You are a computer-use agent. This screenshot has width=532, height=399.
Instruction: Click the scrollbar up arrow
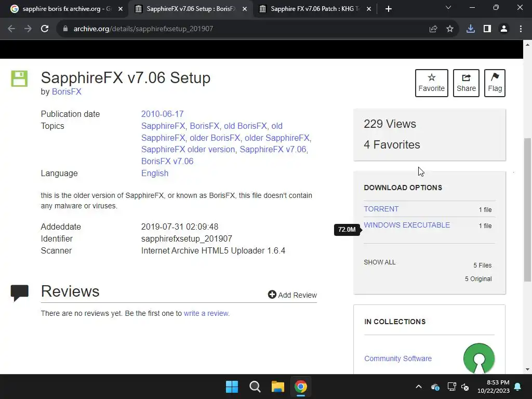pyautogui.click(x=527, y=45)
